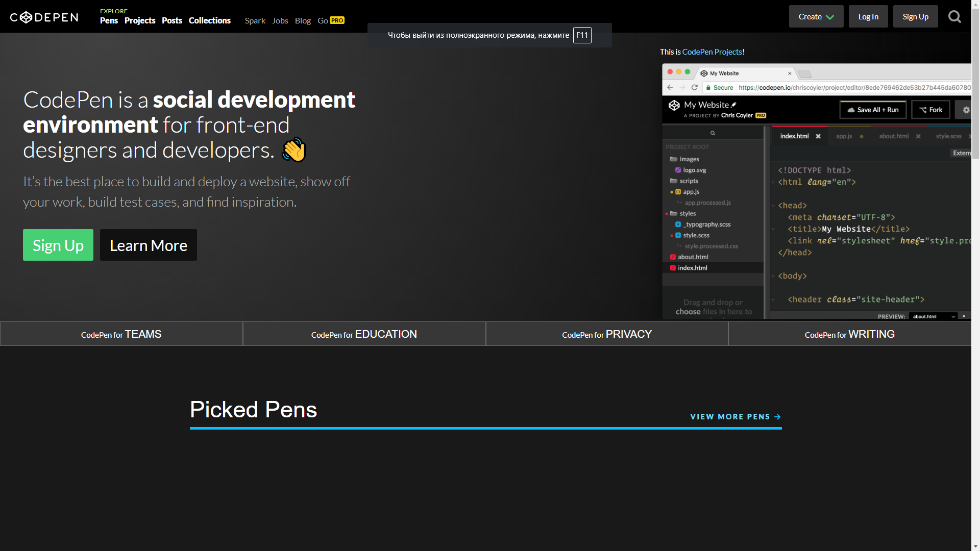The width and height of the screenshot is (980, 551).
Task: Click the PRO badge next to Go
Action: [x=337, y=20]
